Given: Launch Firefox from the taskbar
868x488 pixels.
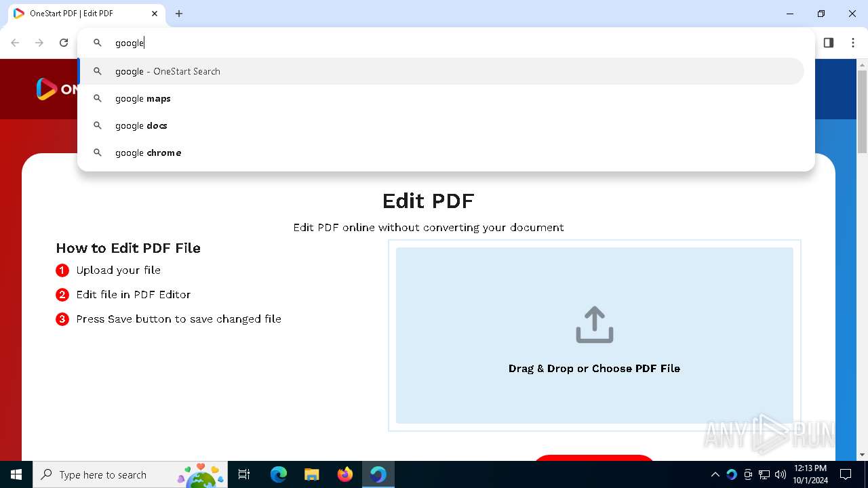Looking at the screenshot, I should point(345,474).
